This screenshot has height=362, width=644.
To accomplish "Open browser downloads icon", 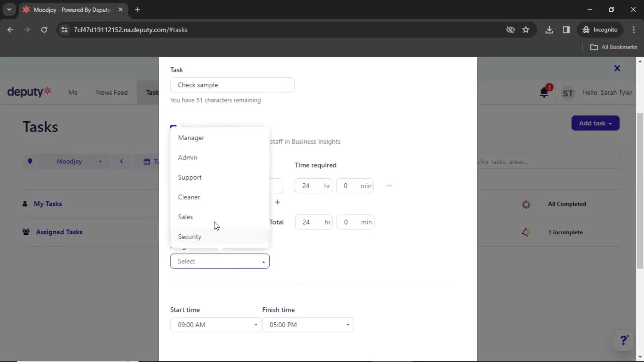I will coord(549,29).
